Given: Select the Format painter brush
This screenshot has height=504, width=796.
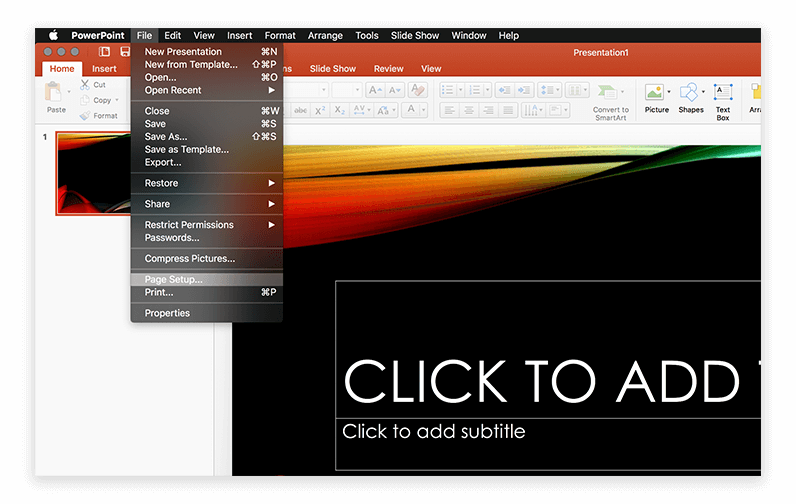Looking at the screenshot, I should click(x=86, y=115).
